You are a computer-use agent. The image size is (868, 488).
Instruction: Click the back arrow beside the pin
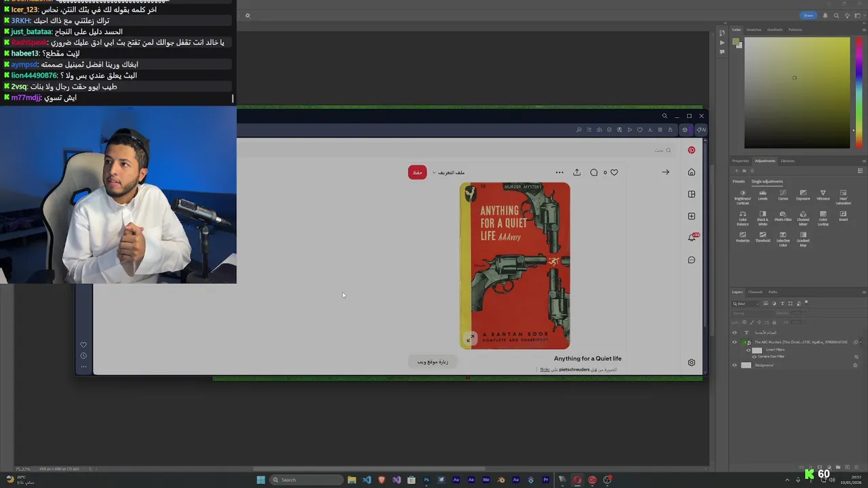pos(665,172)
